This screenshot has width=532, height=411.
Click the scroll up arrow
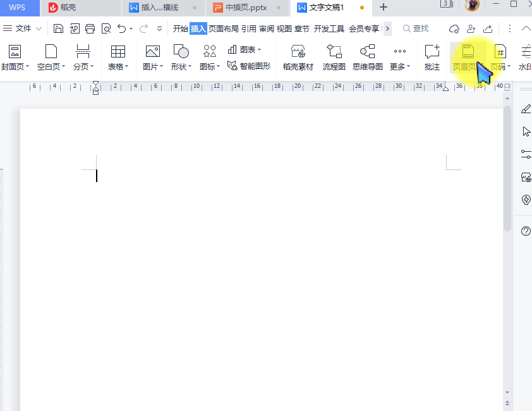507,99
